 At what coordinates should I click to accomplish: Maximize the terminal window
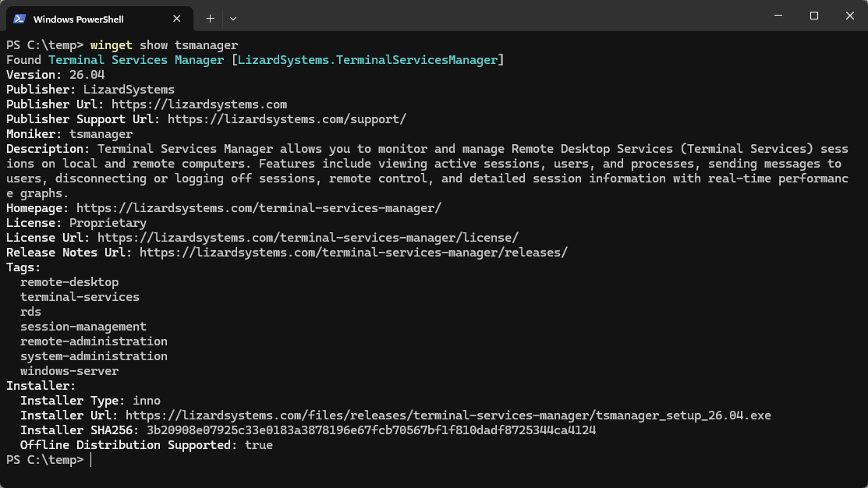(813, 16)
